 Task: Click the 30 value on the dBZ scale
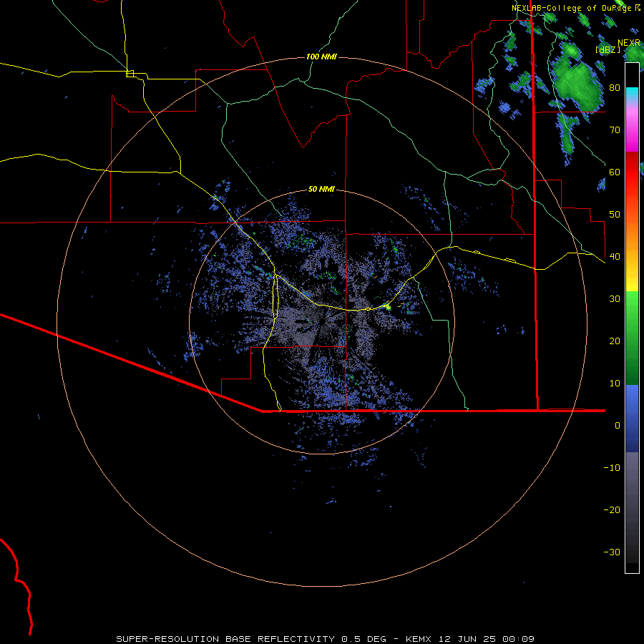[615, 299]
